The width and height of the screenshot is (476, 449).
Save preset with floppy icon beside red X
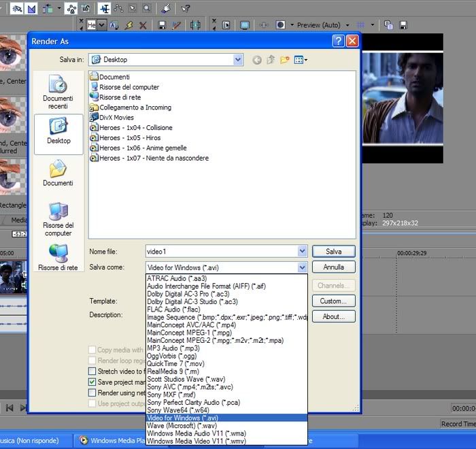pyautogui.click(x=162, y=25)
